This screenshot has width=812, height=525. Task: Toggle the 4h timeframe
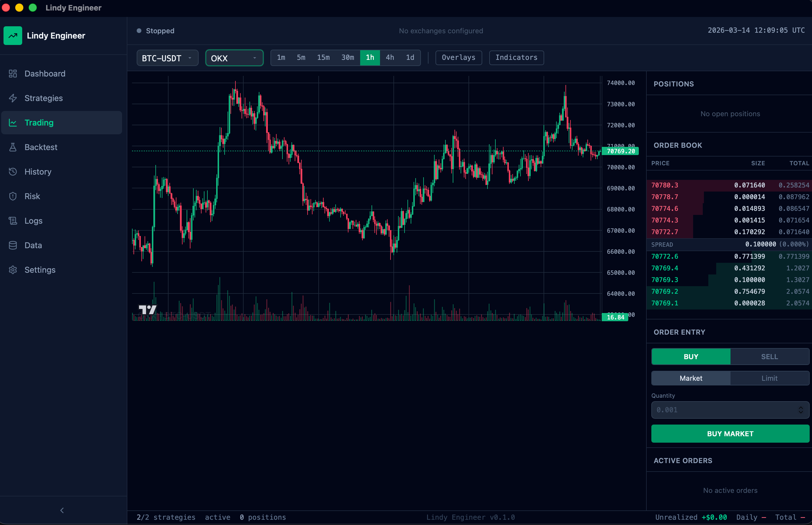390,58
